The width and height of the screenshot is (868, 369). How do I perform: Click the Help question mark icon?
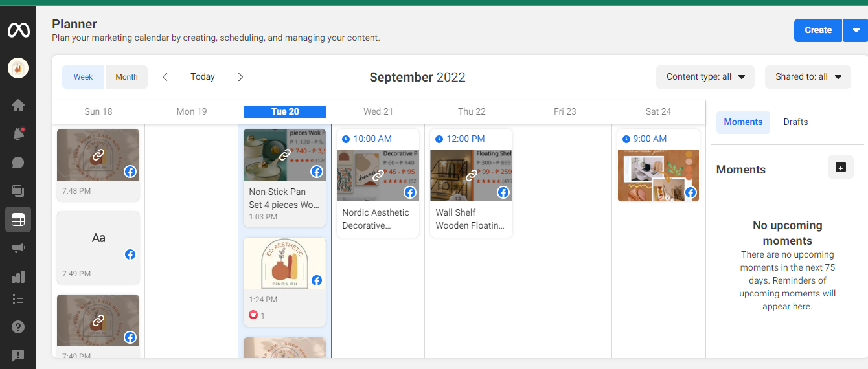(x=18, y=327)
